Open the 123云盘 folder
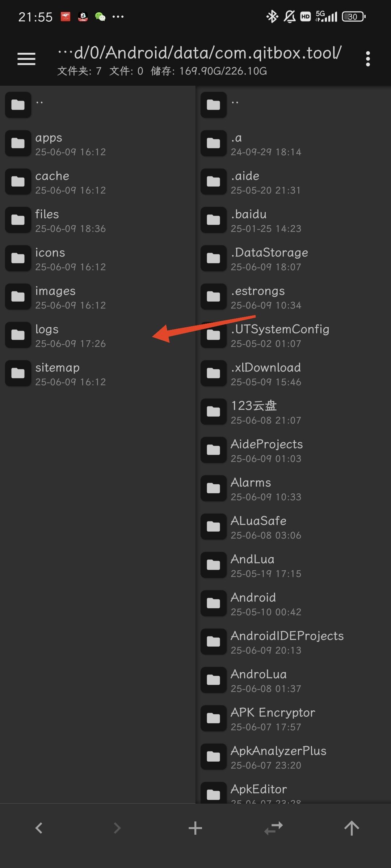This screenshot has height=868, width=391. pos(294,412)
